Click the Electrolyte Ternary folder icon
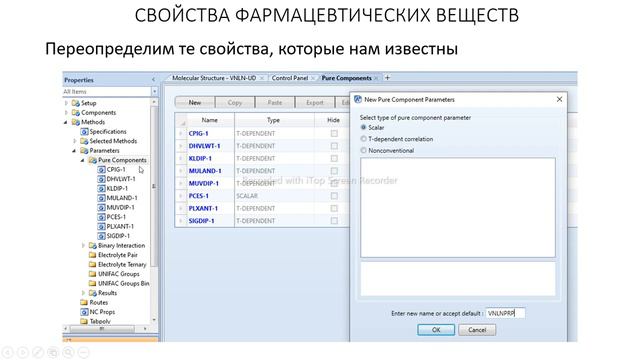The height and width of the screenshot is (360, 640). point(93,264)
